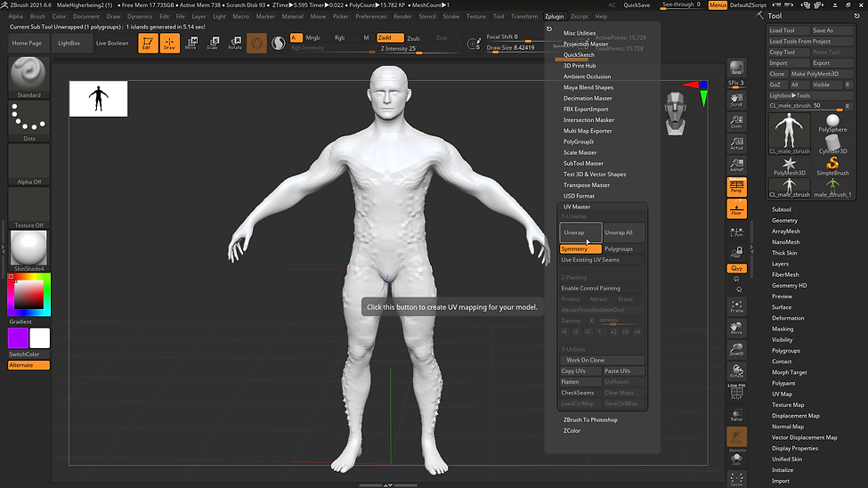Viewport: 868px width, 488px height.
Task: Select the PolyMesh3D star tool
Action: coord(790,167)
